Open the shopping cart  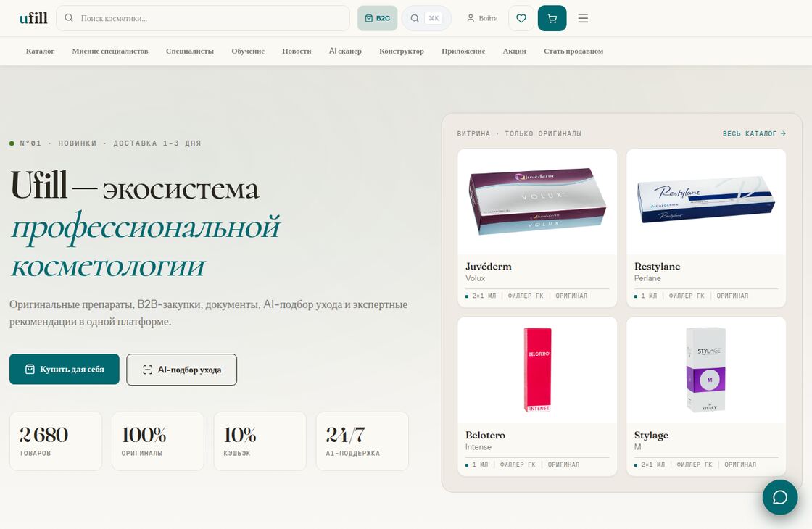[552, 18]
